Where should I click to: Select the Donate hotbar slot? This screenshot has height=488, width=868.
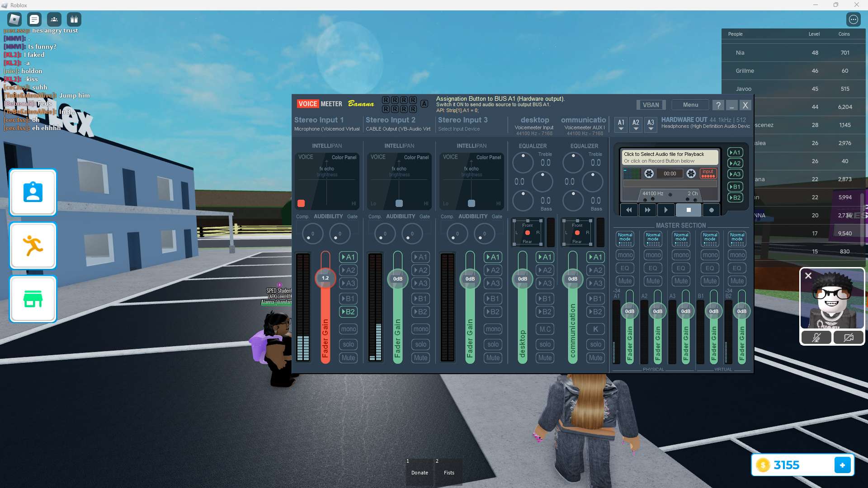[x=420, y=472]
